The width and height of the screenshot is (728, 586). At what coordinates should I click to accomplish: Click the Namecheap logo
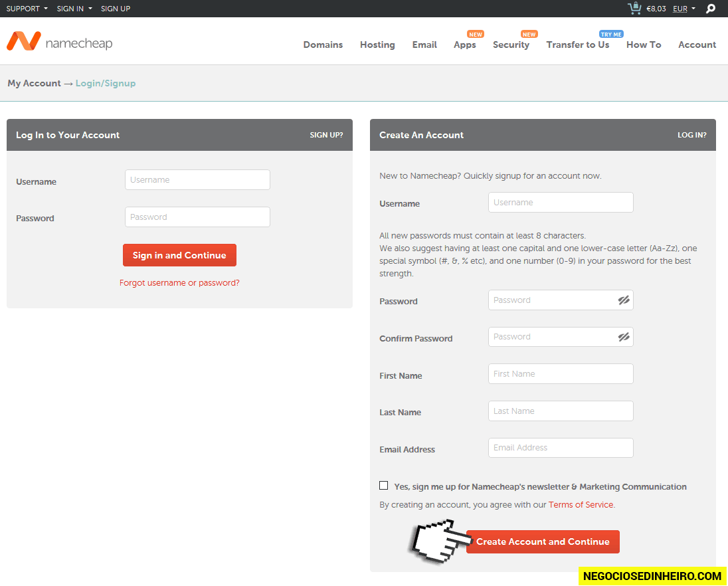(x=59, y=42)
